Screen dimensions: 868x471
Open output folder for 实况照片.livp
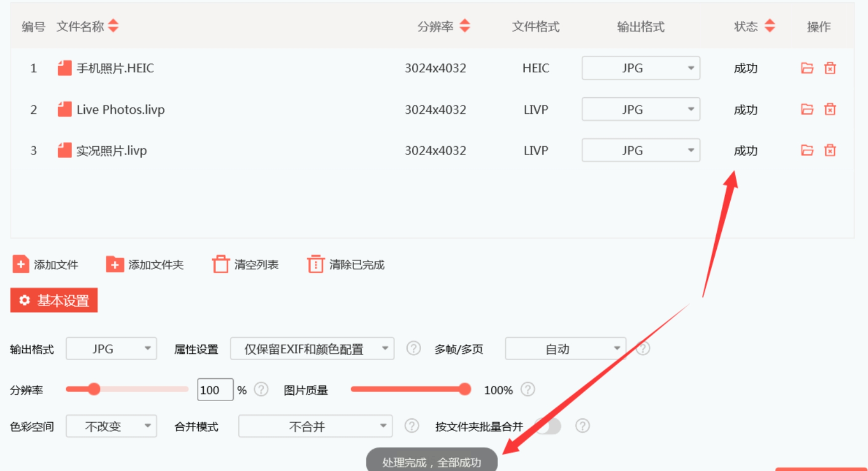pyautogui.click(x=807, y=150)
